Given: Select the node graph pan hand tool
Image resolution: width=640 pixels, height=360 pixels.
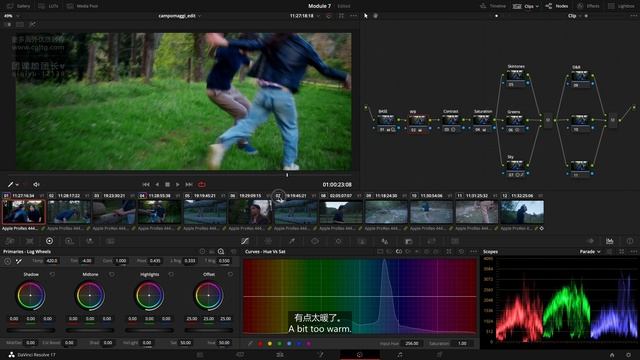Looking at the screenshot, I should coord(376,16).
